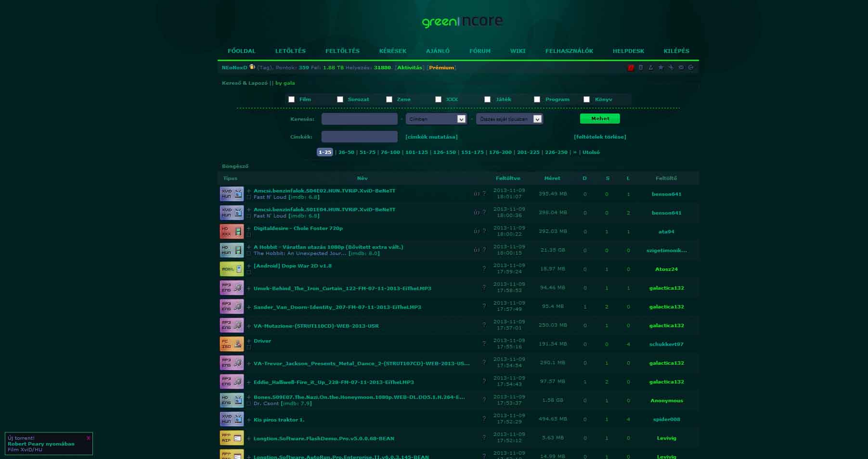Expand [Android] Dope War 2D row plus
Image resolution: width=868 pixels, height=459 pixels.
point(249,266)
